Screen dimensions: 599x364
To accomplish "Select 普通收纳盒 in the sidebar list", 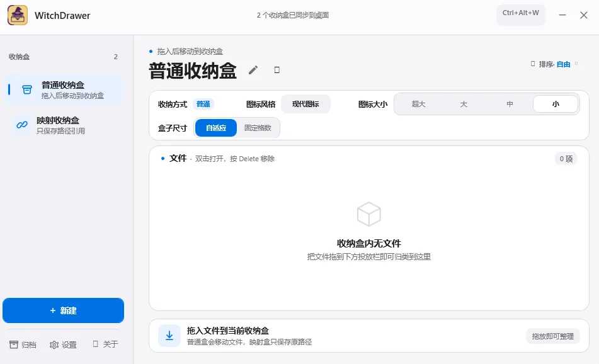I will 63,90.
